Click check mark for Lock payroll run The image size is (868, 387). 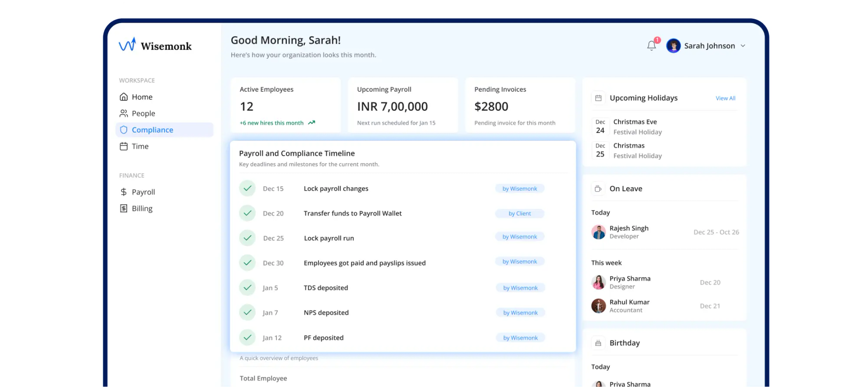point(248,238)
